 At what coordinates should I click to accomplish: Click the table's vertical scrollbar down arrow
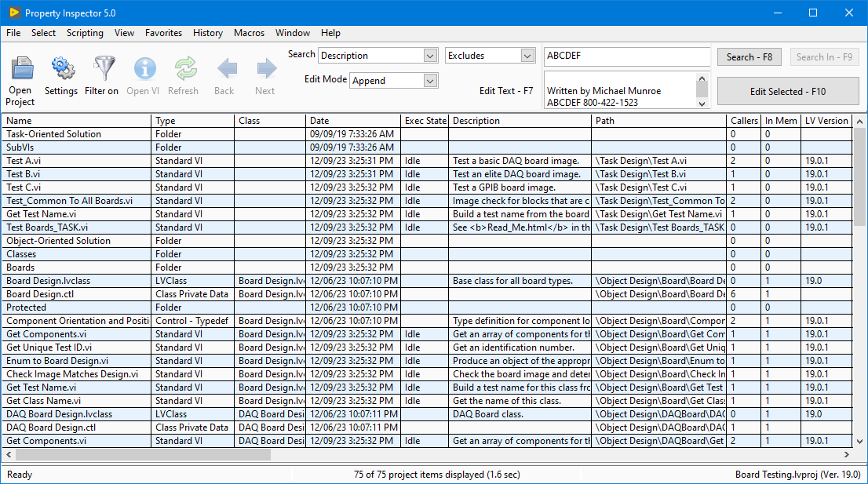tap(859, 442)
